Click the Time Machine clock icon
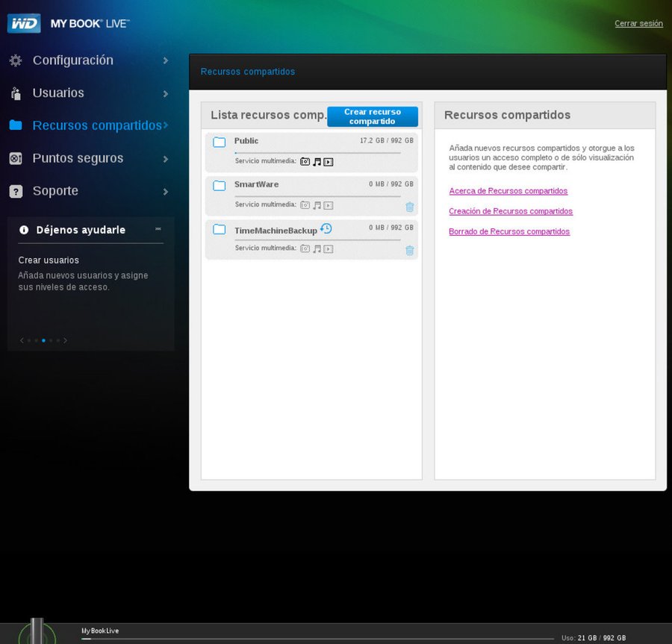This screenshot has height=644, width=672. coord(326,229)
